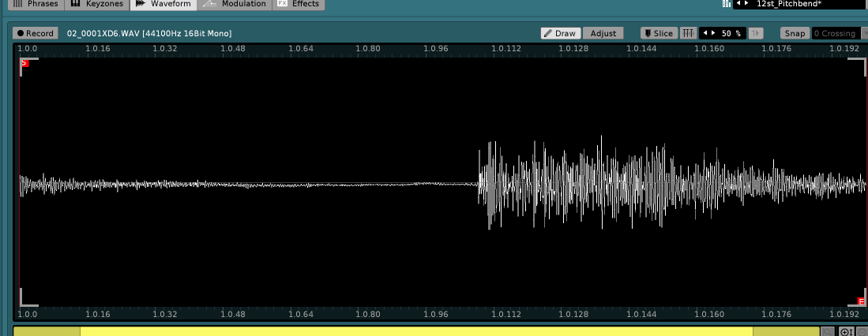The height and width of the screenshot is (336, 868).
Task: Click the slice sensitivity sliders icon
Action: pos(688,33)
